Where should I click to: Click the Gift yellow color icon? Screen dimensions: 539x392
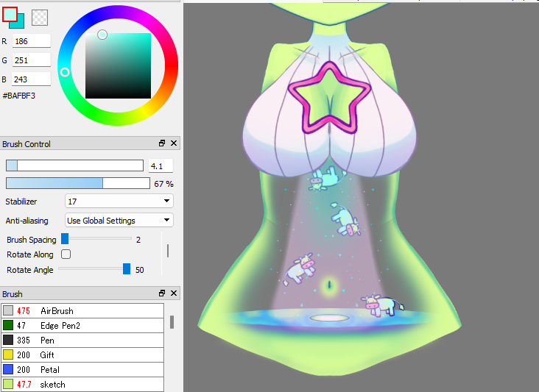(x=8, y=354)
